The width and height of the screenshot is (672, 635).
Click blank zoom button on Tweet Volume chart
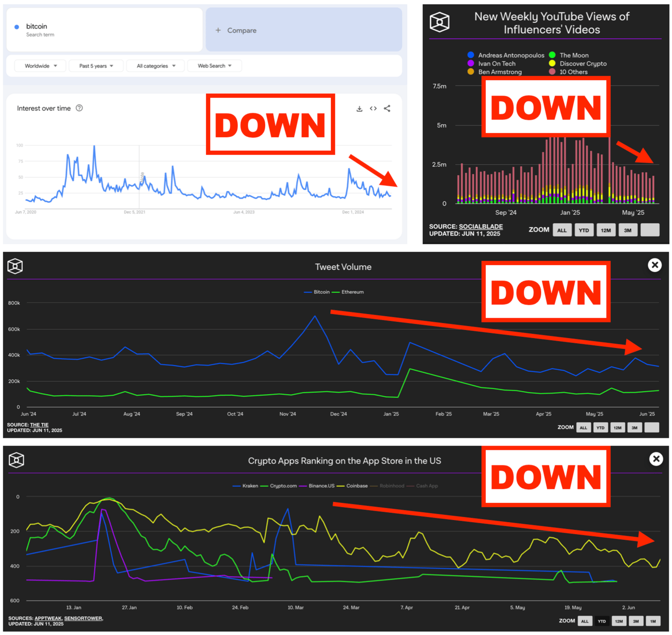pos(652,427)
